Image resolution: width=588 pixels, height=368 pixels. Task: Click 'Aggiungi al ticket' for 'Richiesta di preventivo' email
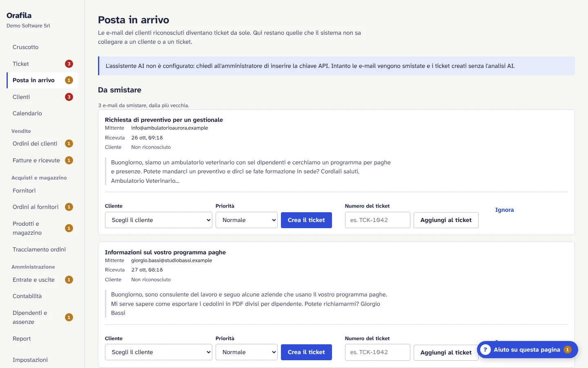click(x=446, y=220)
